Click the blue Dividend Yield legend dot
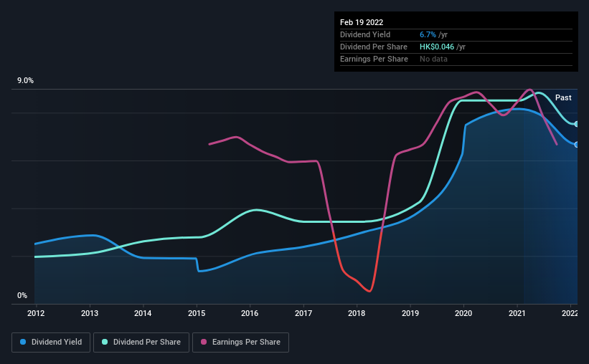 [x=23, y=342]
